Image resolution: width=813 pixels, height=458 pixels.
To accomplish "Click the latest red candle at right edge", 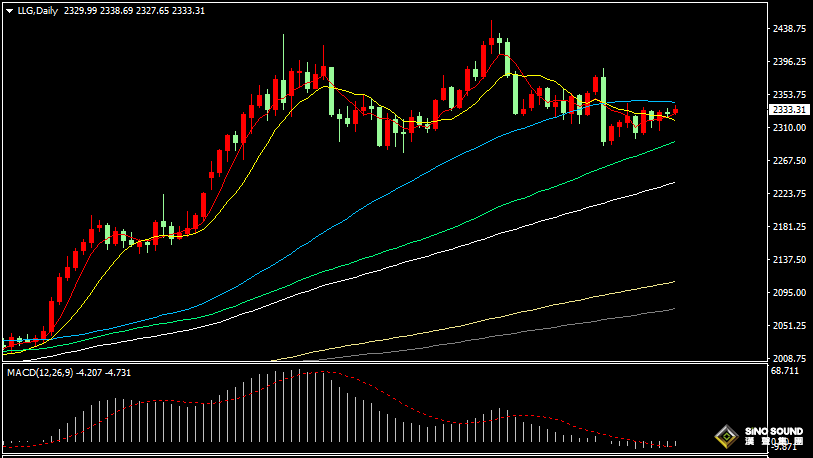I will 675,111.
